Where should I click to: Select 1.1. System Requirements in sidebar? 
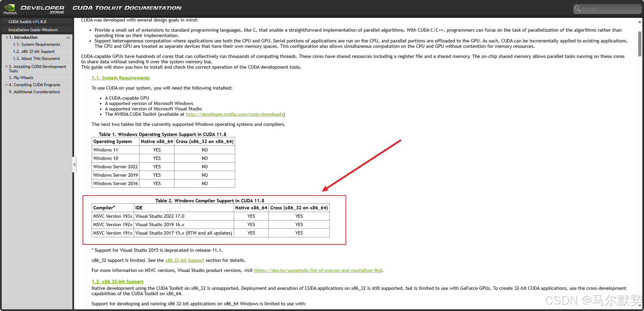[x=37, y=44]
